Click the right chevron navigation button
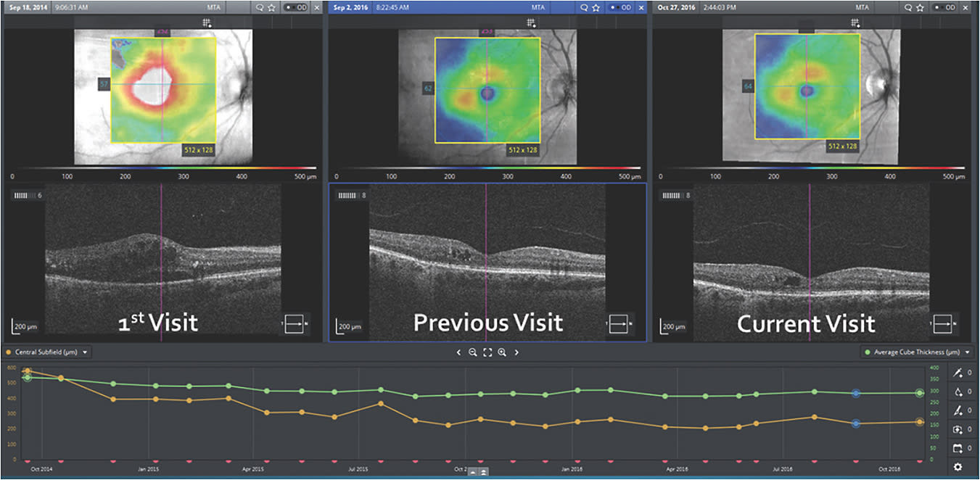 click(x=516, y=352)
